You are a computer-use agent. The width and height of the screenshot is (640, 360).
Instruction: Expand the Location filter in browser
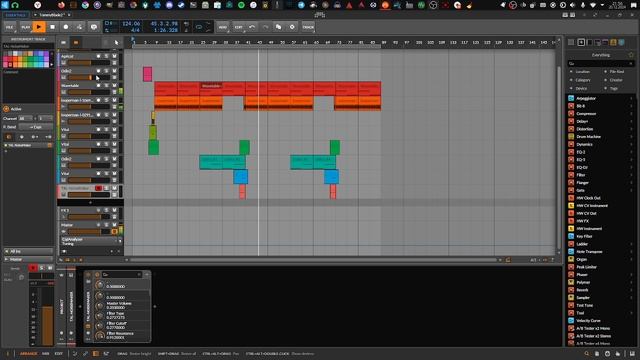click(582, 71)
